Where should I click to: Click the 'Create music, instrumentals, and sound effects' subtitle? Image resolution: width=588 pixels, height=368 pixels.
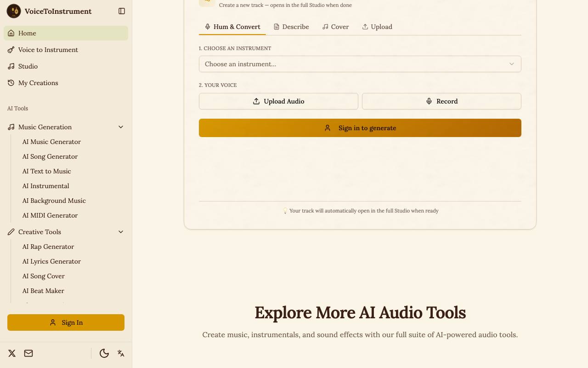coord(360,334)
